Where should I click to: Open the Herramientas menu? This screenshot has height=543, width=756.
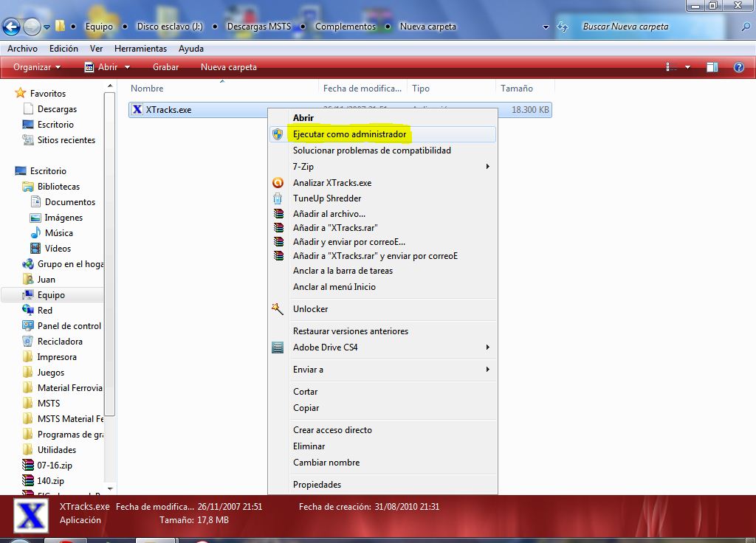coord(140,49)
